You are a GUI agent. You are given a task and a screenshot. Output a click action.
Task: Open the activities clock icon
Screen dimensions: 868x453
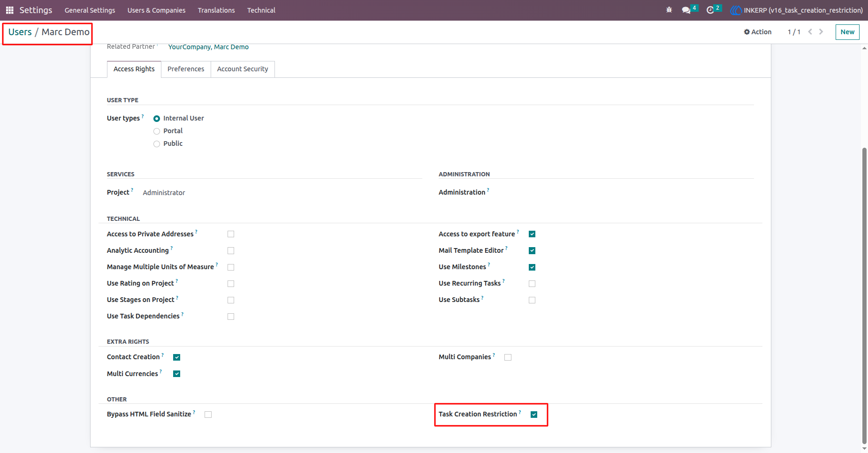[x=710, y=10]
